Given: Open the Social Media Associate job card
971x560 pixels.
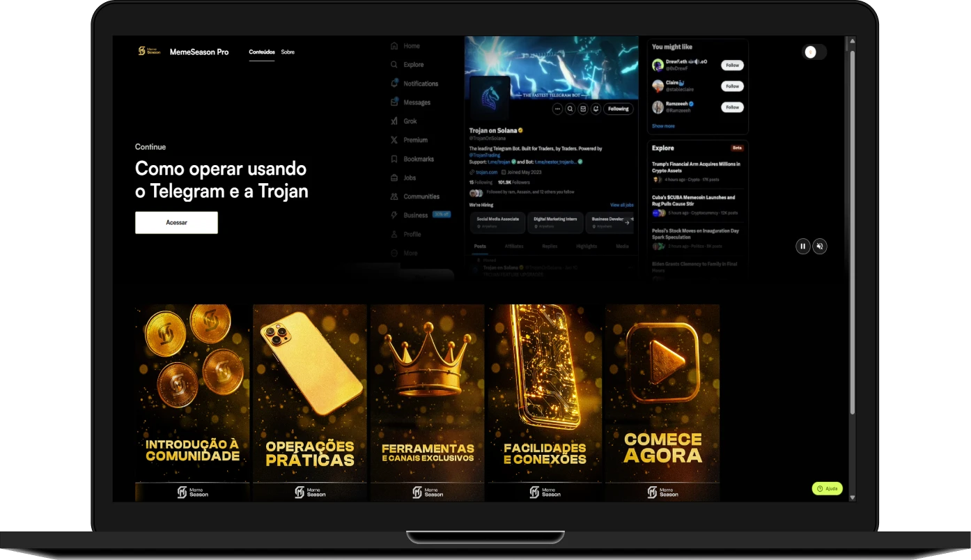Looking at the screenshot, I should (497, 222).
